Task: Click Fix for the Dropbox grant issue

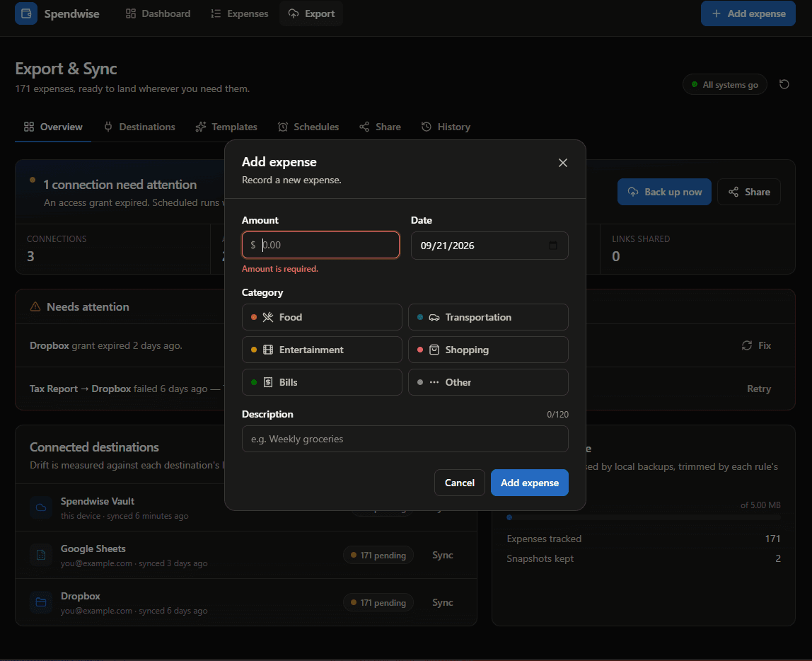Action: tap(756, 345)
